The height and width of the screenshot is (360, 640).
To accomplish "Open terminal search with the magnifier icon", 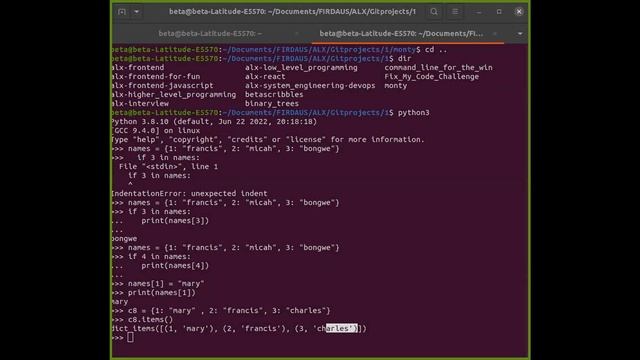I will [x=434, y=12].
